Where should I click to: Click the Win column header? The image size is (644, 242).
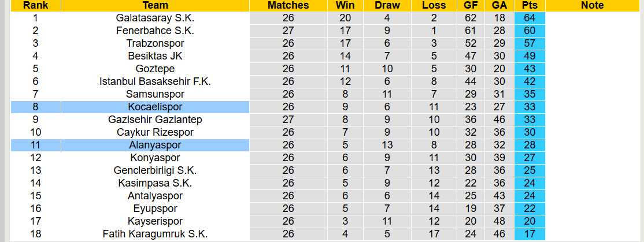(345, 5)
